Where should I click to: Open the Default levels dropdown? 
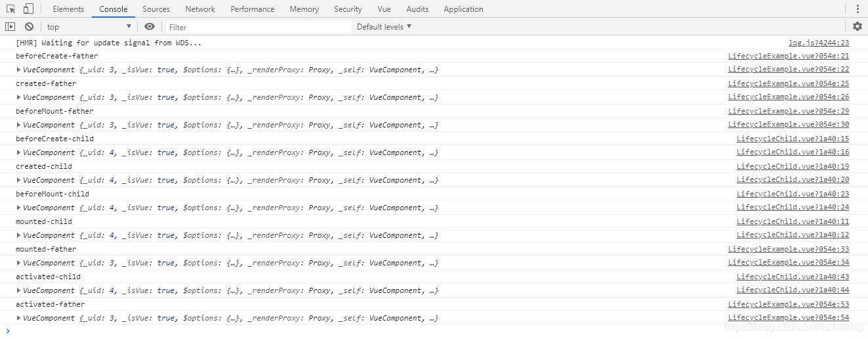coord(384,27)
